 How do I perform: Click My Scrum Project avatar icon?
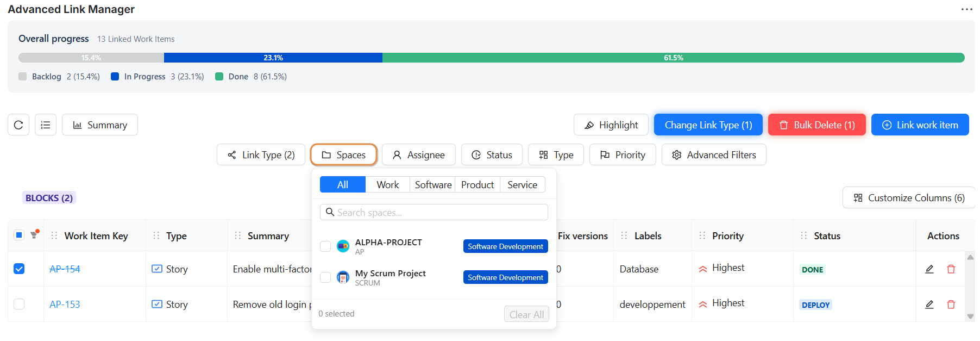[343, 277]
